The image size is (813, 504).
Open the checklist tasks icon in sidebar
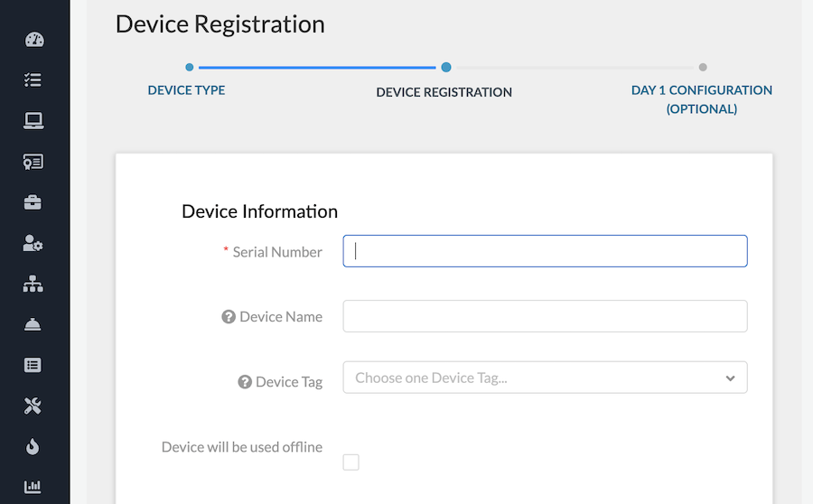(x=33, y=79)
